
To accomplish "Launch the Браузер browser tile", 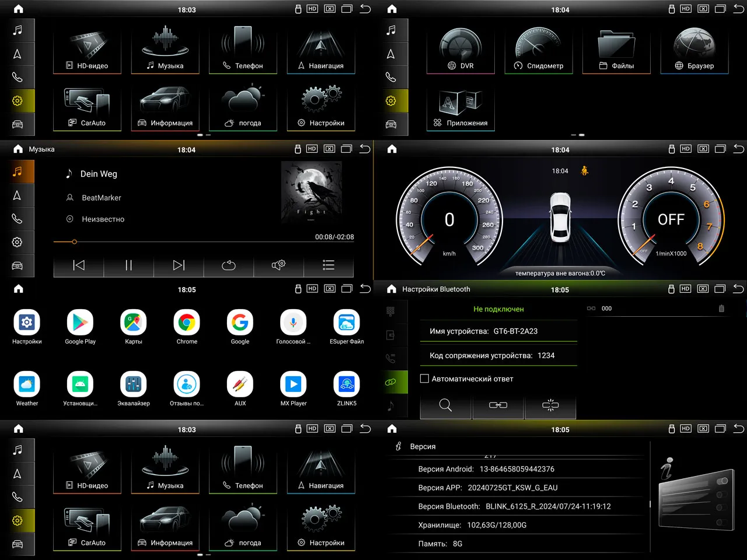I will point(694,50).
